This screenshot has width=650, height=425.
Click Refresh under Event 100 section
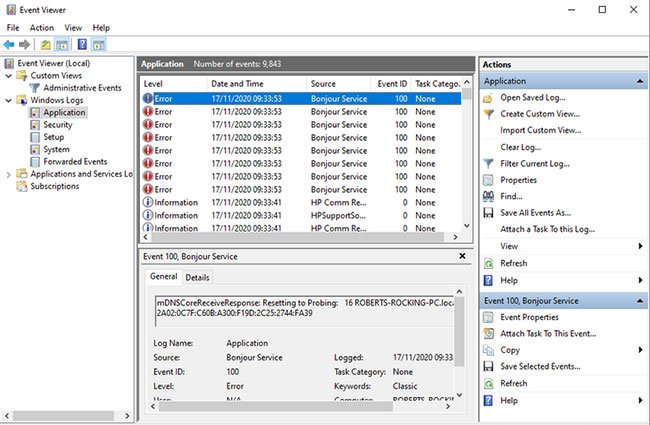tap(514, 384)
